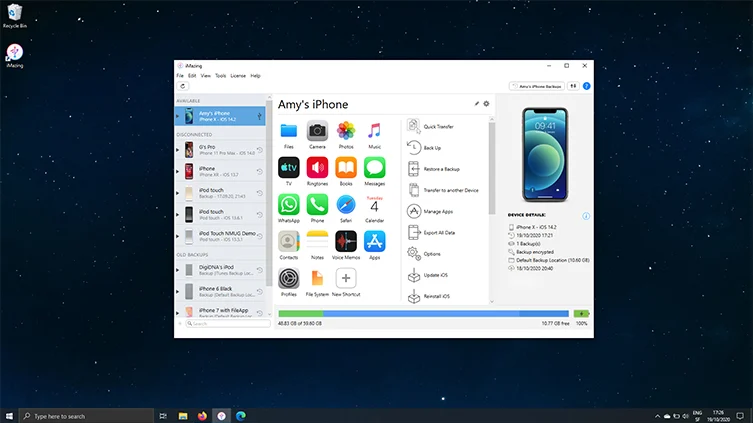
Task: Open the File System icon
Action: coord(317,278)
